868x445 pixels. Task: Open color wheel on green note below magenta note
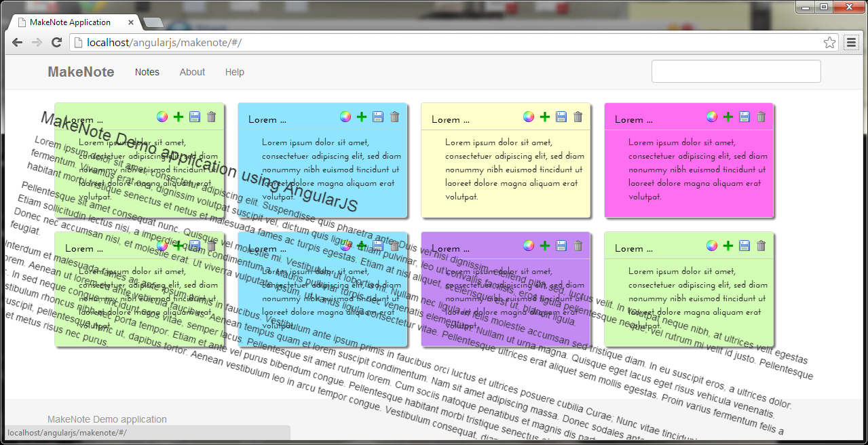pyautogui.click(x=712, y=246)
